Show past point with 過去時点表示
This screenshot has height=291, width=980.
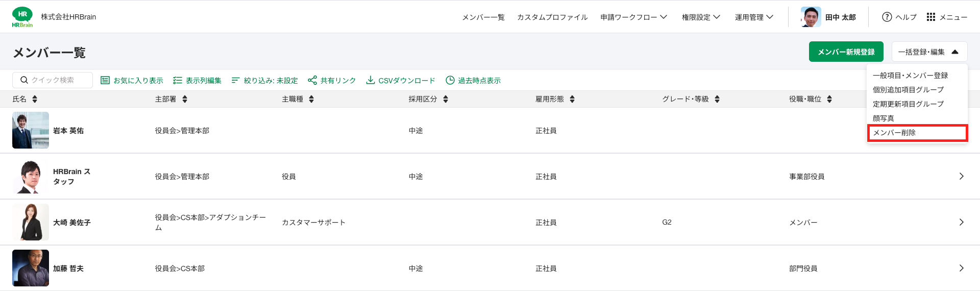(x=473, y=80)
